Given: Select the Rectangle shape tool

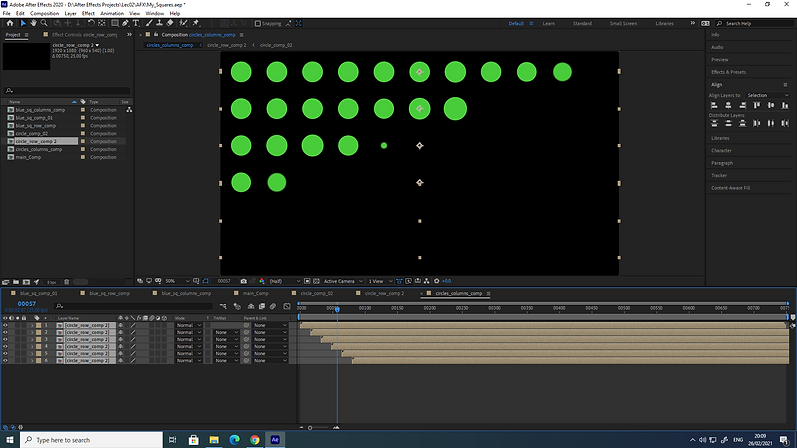Looking at the screenshot, I should (x=115, y=23).
